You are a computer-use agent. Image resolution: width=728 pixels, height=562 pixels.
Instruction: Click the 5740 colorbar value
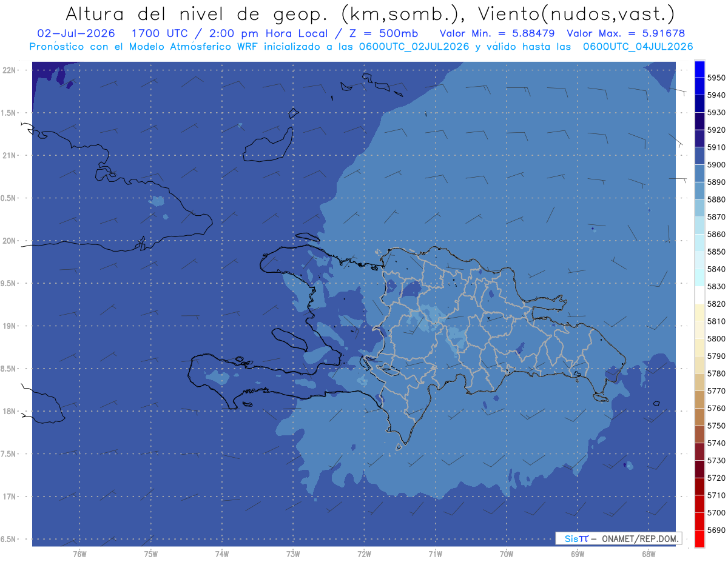(x=716, y=443)
